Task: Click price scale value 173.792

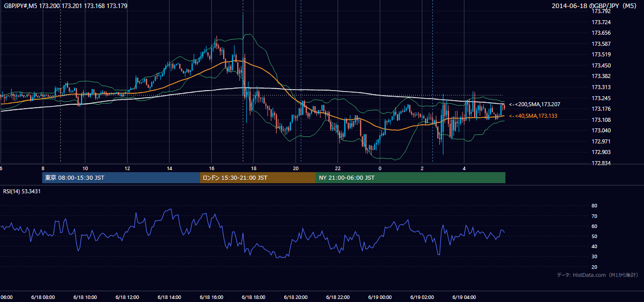Action: pos(601,11)
